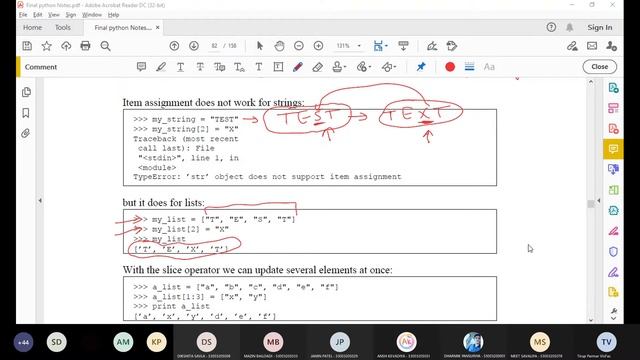Toggle scrolling read mode icon
The width and height of the screenshot is (640, 360).
[403, 46]
